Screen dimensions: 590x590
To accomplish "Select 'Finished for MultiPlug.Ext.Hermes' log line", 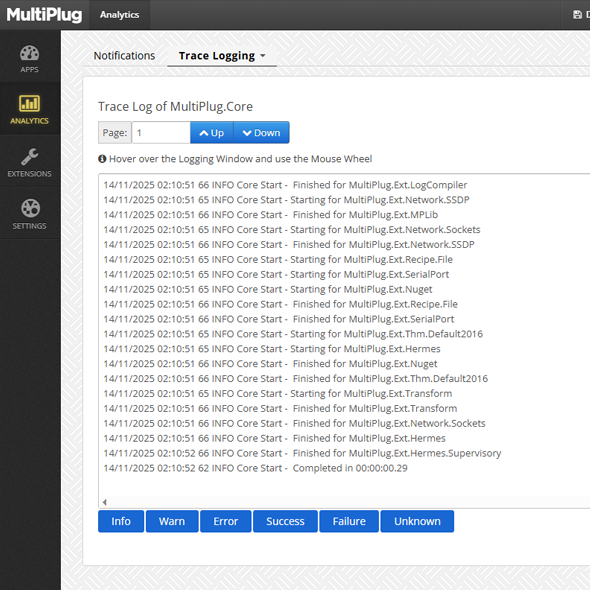I will [x=274, y=438].
